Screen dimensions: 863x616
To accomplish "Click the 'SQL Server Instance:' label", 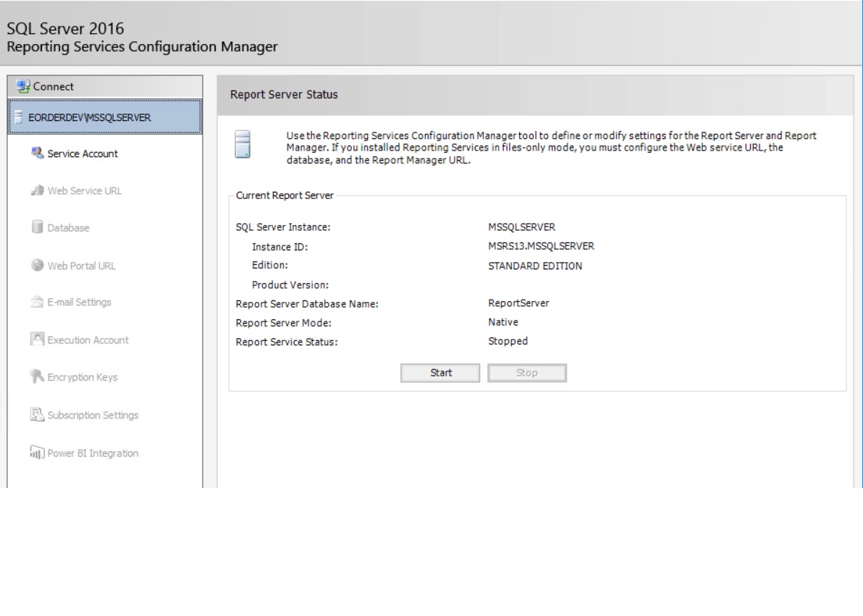I will [x=283, y=227].
